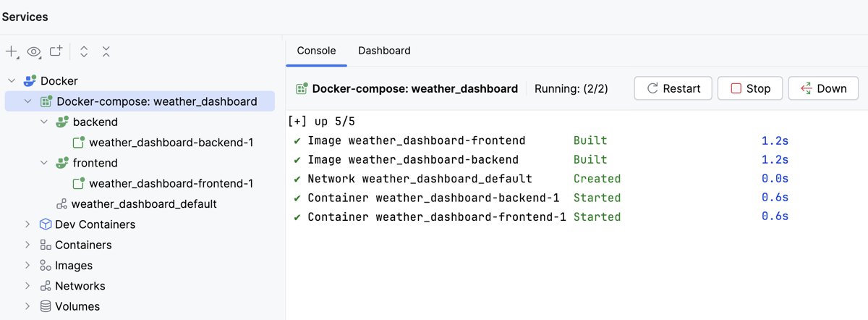The width and height of the screenshot is (868, 320).
Task: Click the Running: (2/2) status text
Action: tap(571, 88)
